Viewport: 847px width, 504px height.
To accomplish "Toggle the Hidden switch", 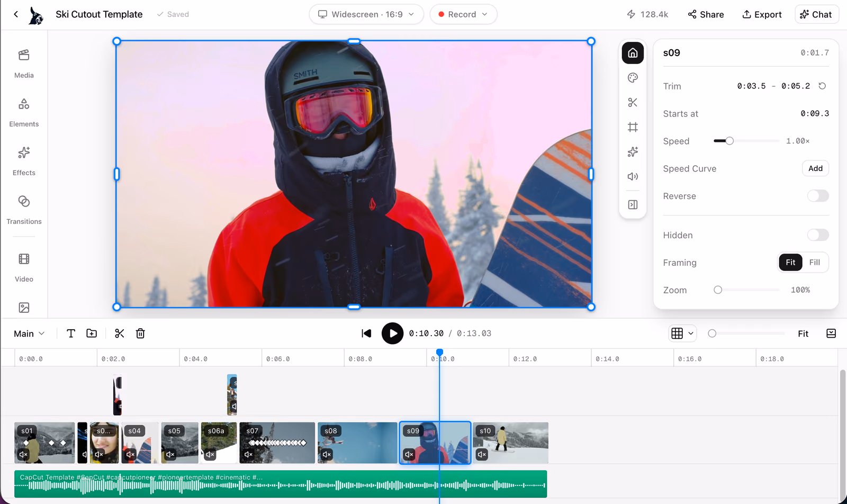I will [818, 235].
